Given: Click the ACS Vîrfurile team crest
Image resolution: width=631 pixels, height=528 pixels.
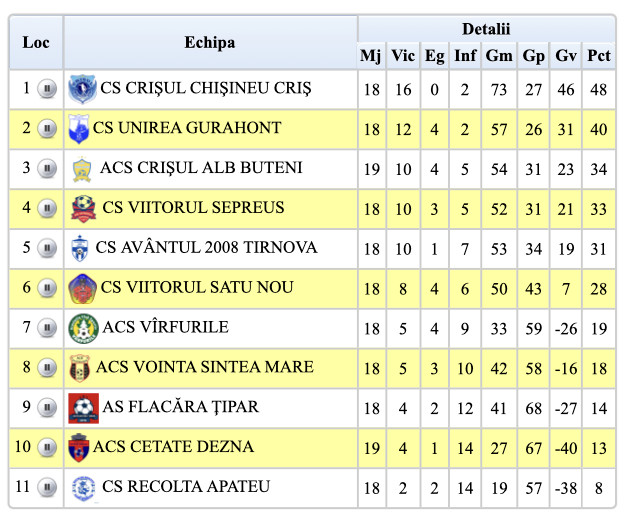Looking at the screenshot, I should (x=82, y=328).
